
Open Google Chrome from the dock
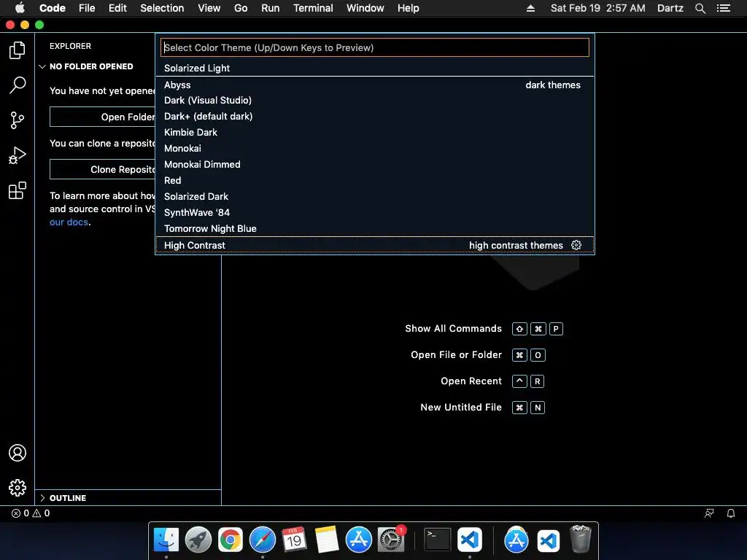[230, 540]
